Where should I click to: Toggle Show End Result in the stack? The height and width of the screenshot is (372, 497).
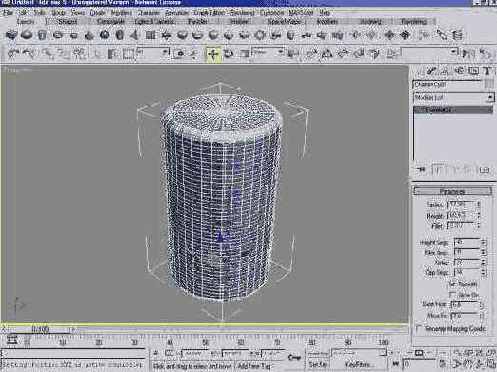(438, 170)
